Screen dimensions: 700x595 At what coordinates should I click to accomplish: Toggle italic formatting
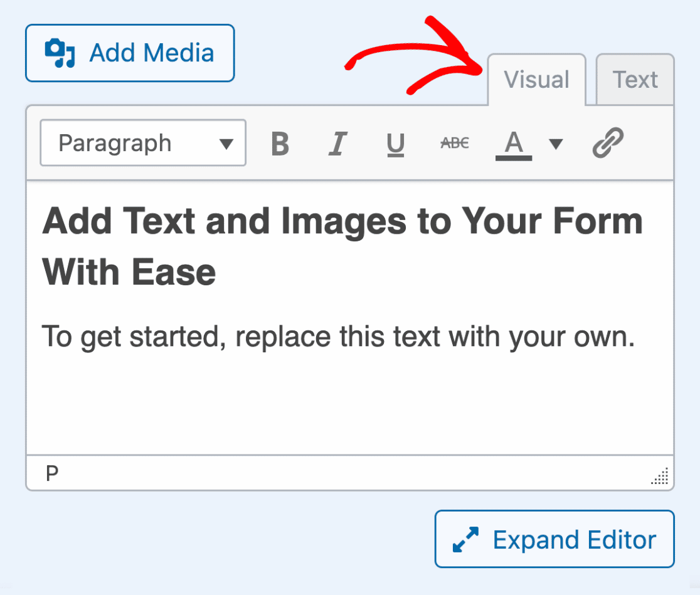(338, 144)
